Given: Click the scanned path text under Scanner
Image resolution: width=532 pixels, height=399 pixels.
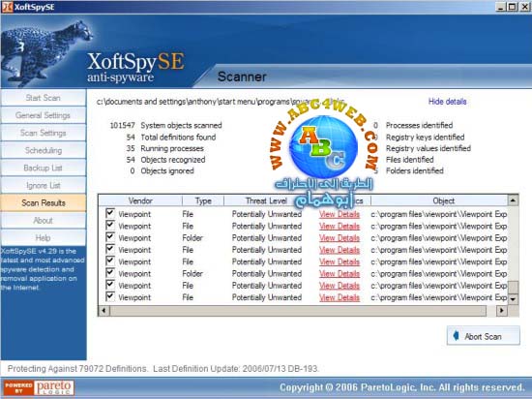Looking at the screenshot, I should pos(221,102).
